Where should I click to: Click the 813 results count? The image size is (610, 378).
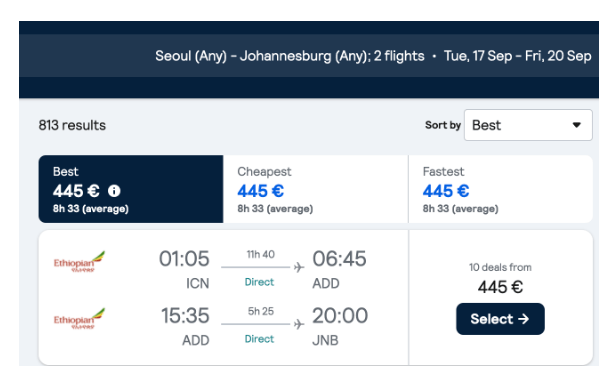[x=72, y=125]
